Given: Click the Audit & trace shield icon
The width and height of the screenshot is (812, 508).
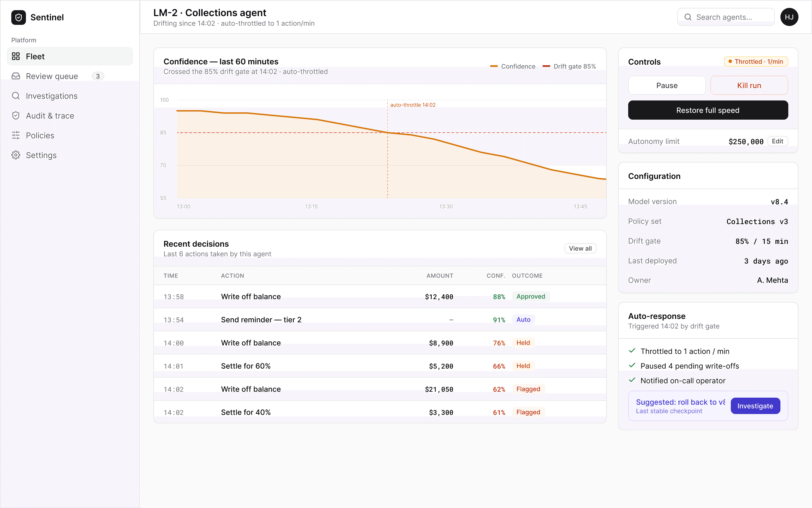Looking at the screenshot, I should coord(16,116).
